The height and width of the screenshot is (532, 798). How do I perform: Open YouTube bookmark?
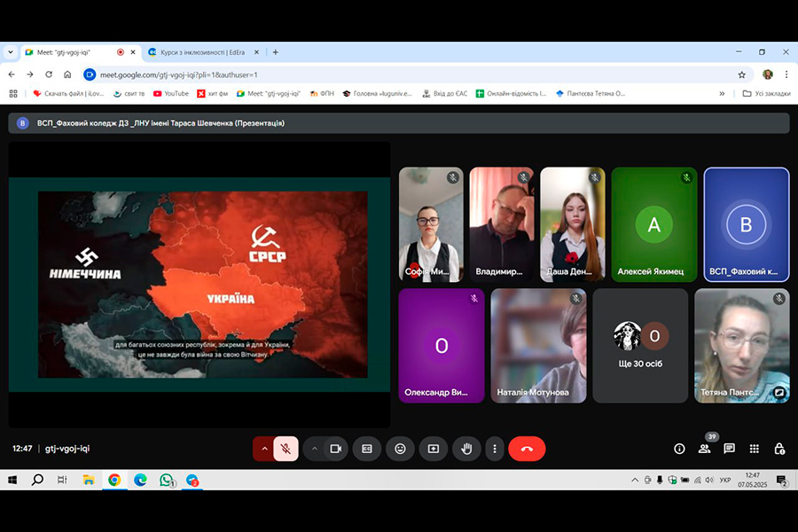click(x=171, y=94)
